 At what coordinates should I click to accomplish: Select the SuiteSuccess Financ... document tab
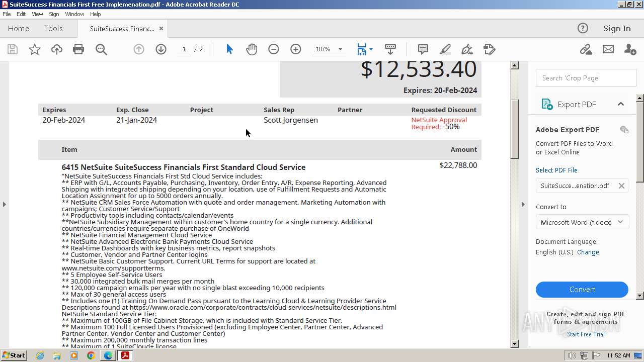coord(122,29)
